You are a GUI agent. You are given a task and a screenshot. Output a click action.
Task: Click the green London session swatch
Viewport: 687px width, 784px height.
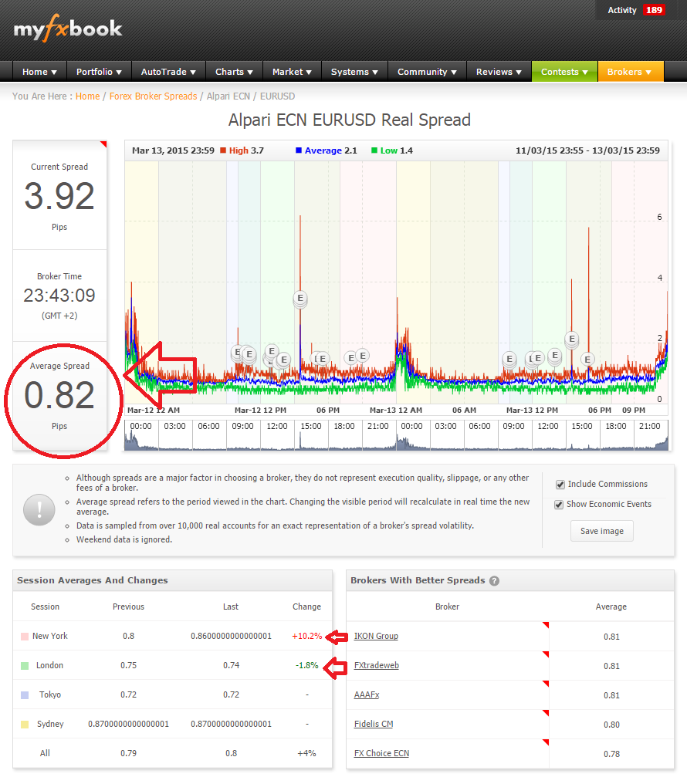(x=25, y=666)
